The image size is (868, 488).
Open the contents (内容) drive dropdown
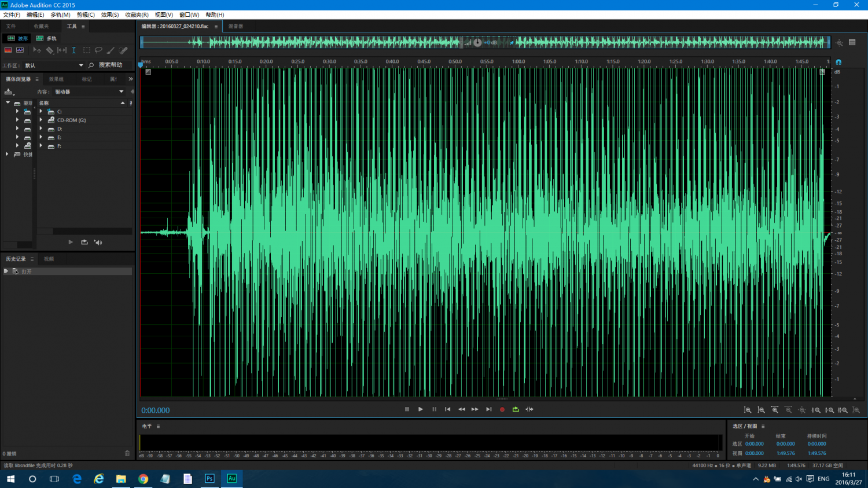click(x=89, y=91)
